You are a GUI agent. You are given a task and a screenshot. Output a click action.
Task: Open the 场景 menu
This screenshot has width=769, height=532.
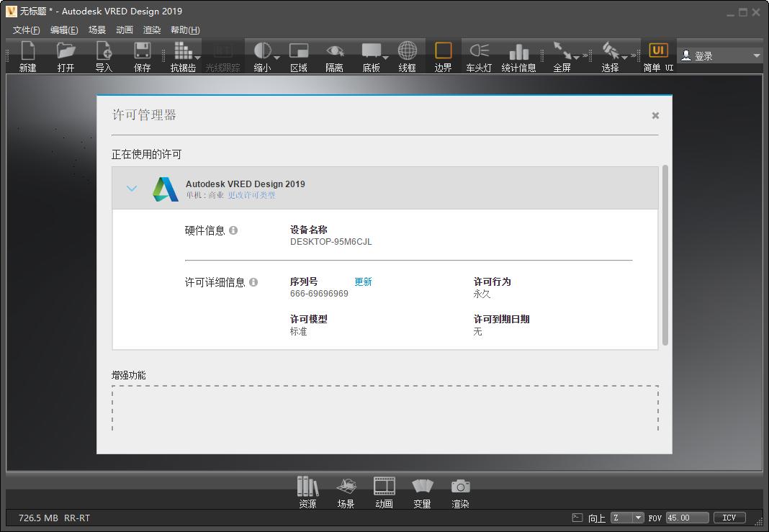pyautogui.click(x=97, y=30)
